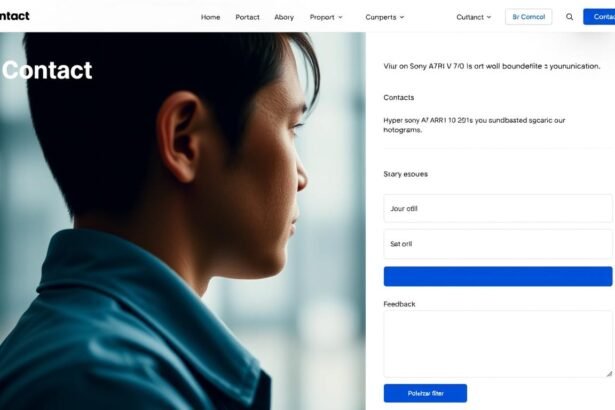Viewport: 615px width, 410px height.
Task: Click the Contacts section heading
Action: coord(399,98)
